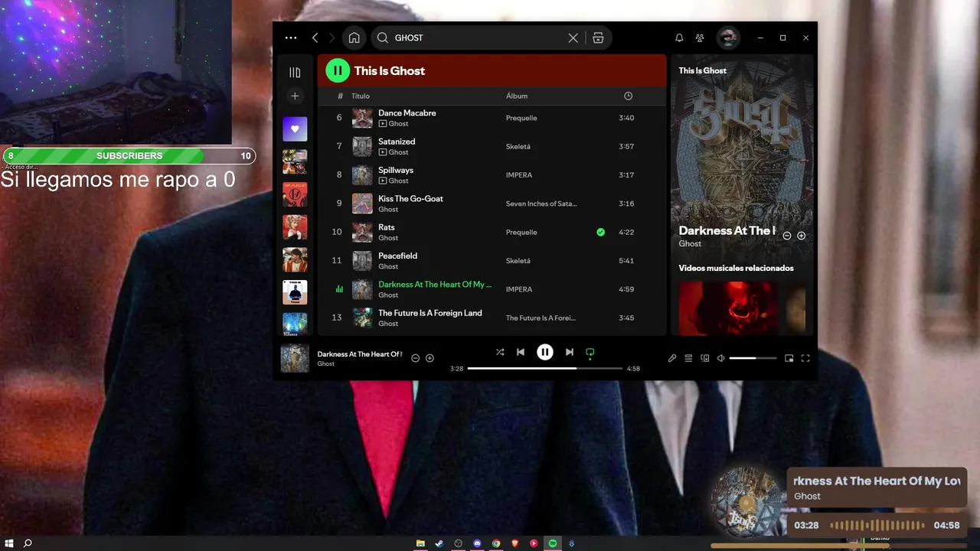Open the mini player
980x551 pixels.
tap(789, 358)
